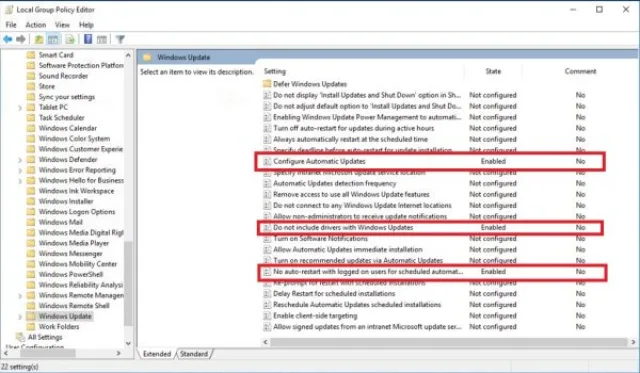Click the Windows Update header folder icon
640x373 pixels.
[147, 57]
